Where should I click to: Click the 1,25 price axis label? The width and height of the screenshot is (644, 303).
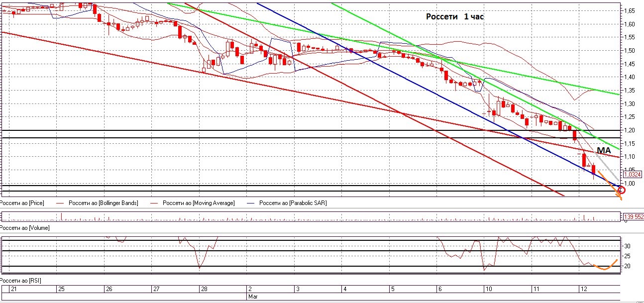point(629,117)
